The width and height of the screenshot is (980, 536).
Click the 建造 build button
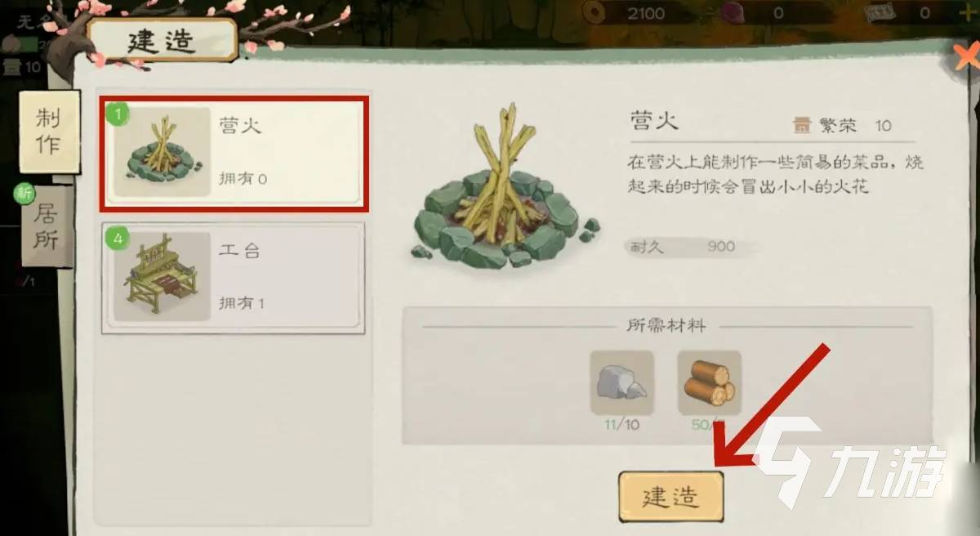tap(670, 497)
